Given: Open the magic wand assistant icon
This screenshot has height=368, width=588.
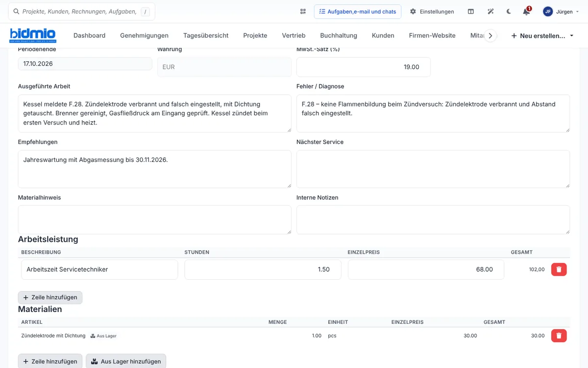Looking at the screenshot, I should (x=490, y=12).
